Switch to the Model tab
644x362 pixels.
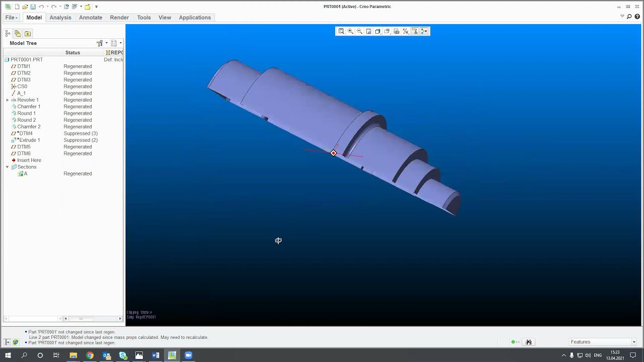[x=34, y=18]
